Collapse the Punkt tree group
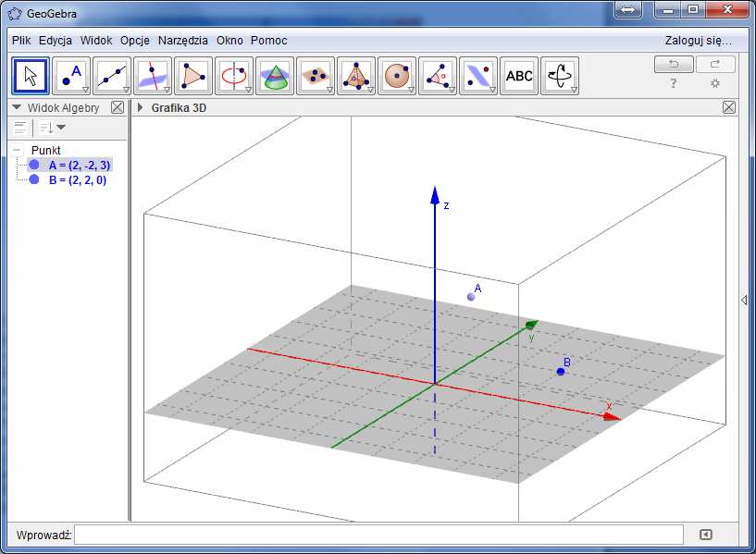Viewport: 756px width, 554px height. pyautogui.click(x=16, y=150)
